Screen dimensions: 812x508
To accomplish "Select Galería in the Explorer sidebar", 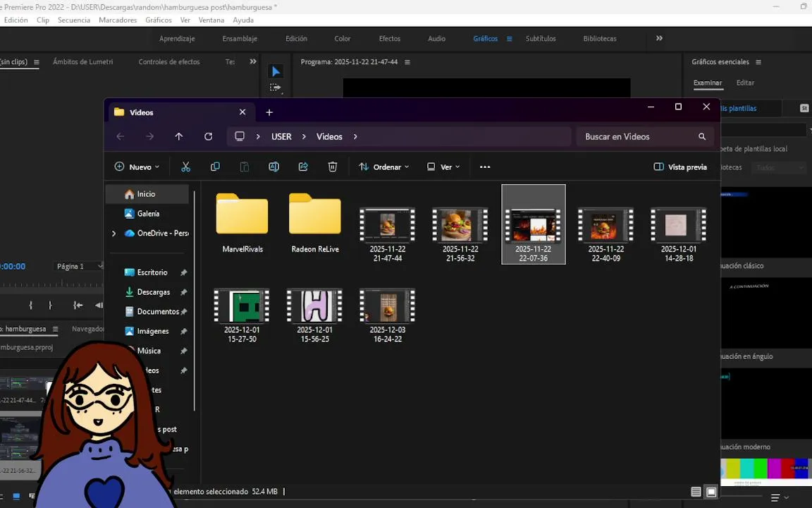I will click(x=147, y=214).
